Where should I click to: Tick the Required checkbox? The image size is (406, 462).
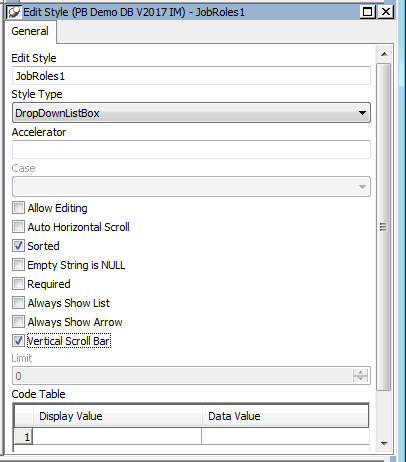[18, 284]
